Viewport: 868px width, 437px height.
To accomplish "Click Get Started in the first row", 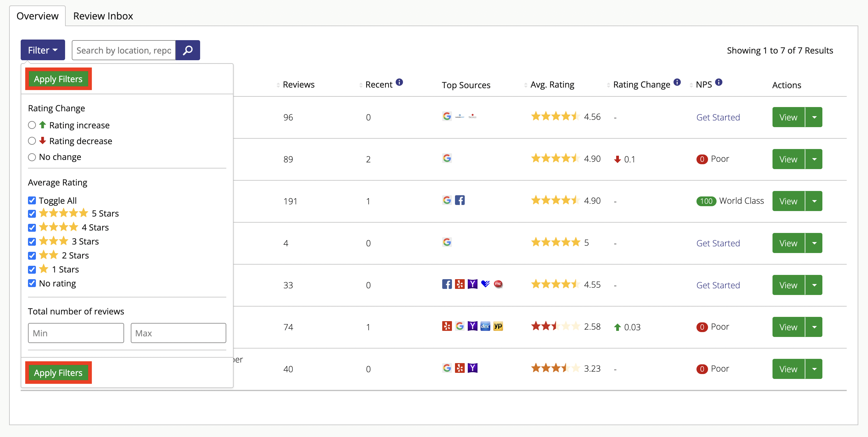I will pos(718,117).
